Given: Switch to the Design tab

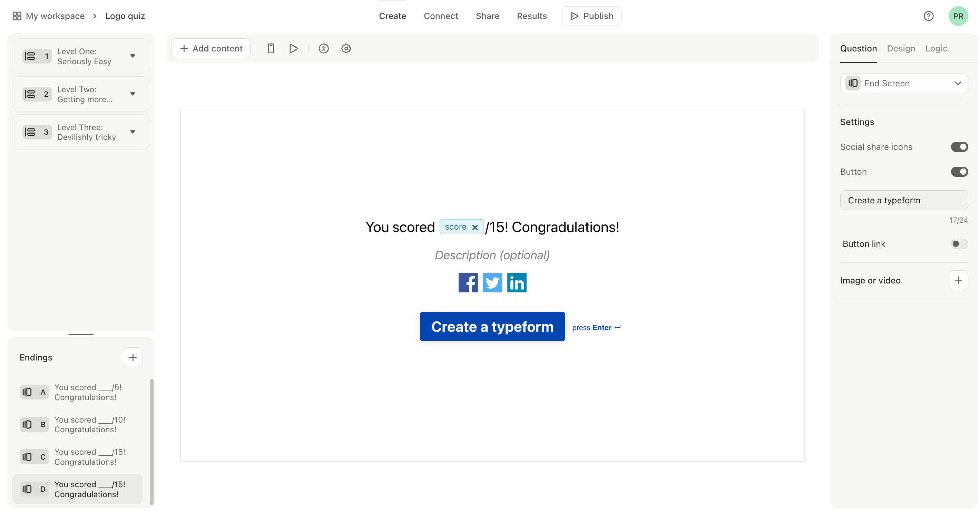Looking at the screenshot, I should tap(901, 48).
